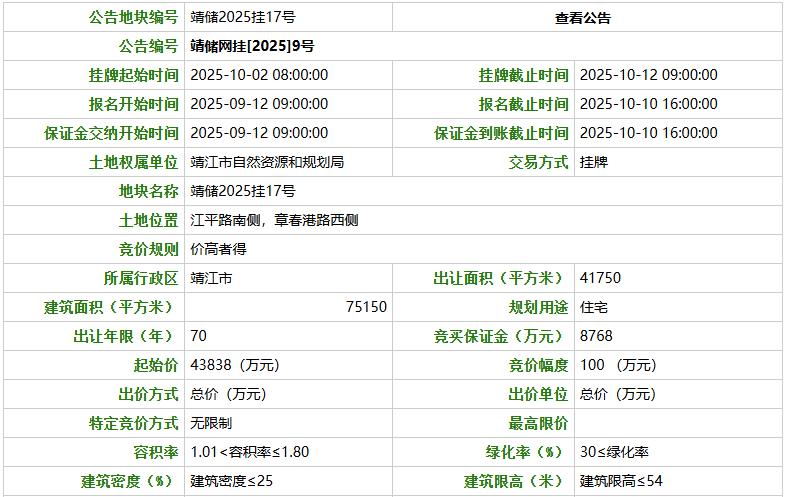This screenshot has width=785, height=497.
Task: Click the 地块名称 value 靖储2025挂17号
Action: click(x=243, y=191)
